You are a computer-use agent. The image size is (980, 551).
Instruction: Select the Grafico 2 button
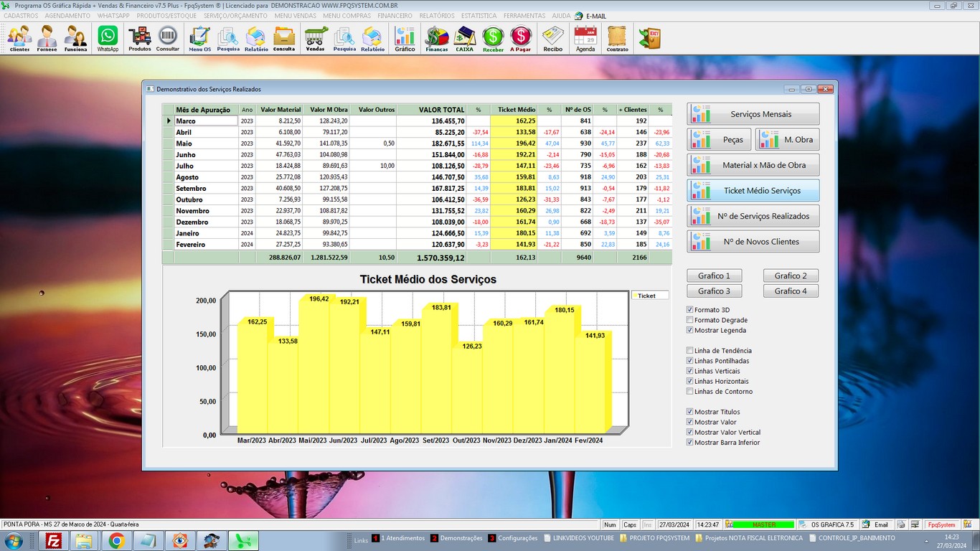pos(791,275)
